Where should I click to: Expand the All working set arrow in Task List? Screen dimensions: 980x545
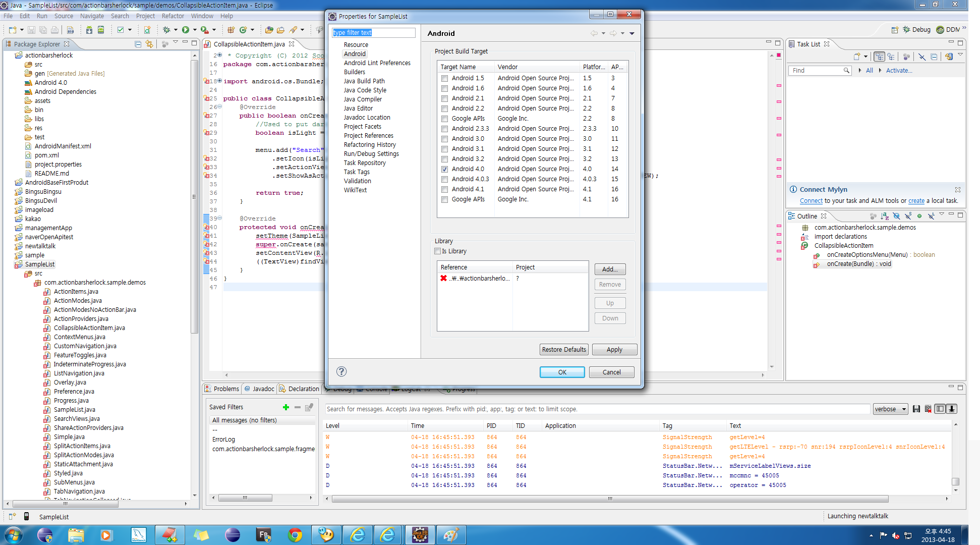click(860, 70)
